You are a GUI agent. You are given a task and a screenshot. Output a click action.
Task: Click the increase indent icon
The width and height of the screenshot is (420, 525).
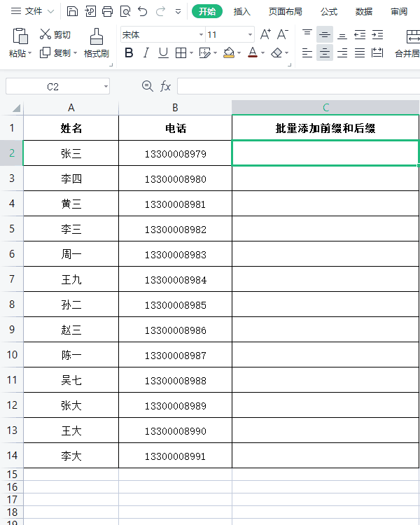[377, 34]
